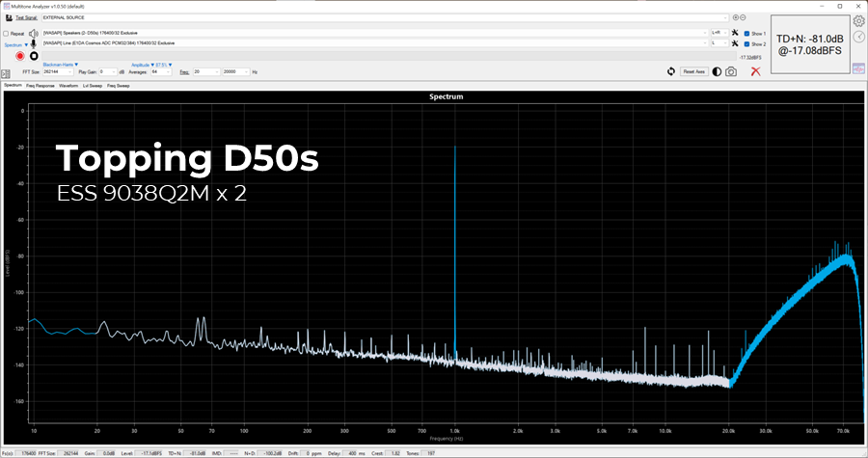Click the speaker output device icon
This screenshot has height=458, width=868.
coord(34,33)
